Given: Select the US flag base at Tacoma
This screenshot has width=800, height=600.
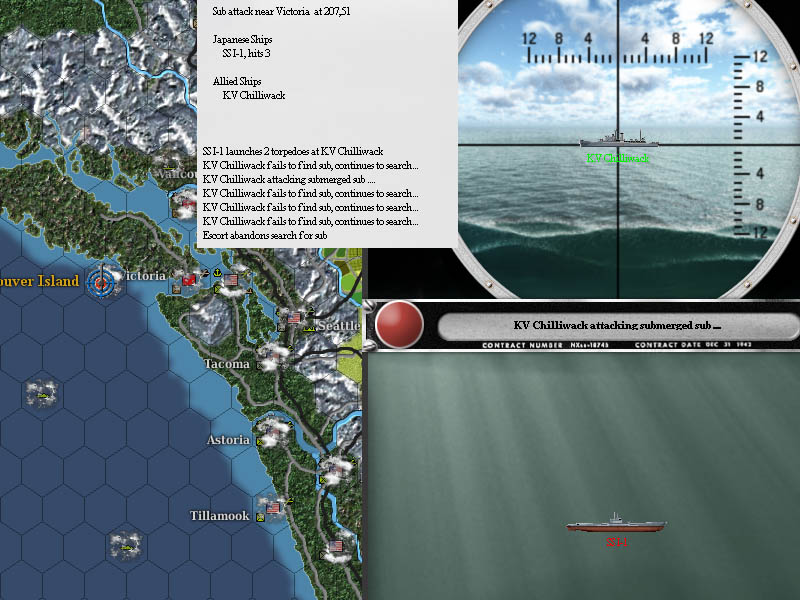Looking at the screenshot, I should (272, 353).
